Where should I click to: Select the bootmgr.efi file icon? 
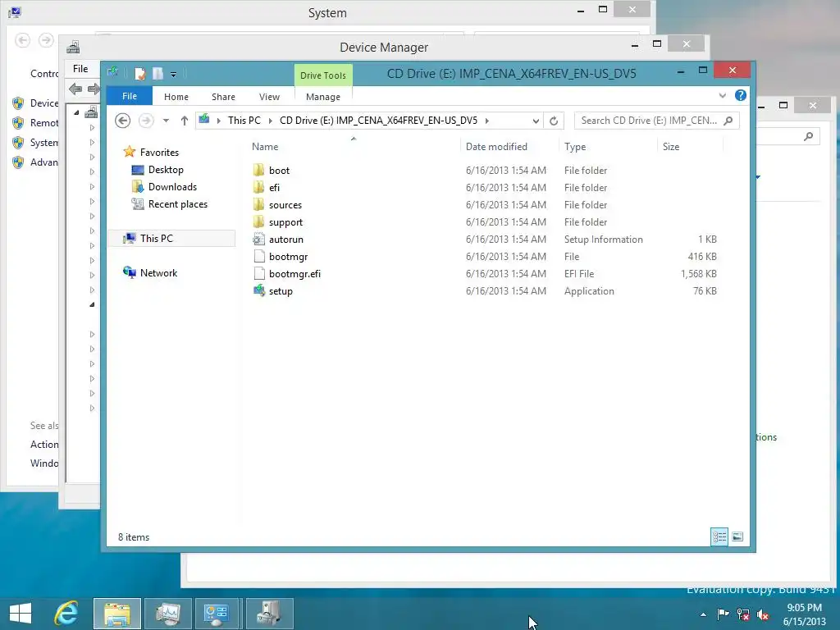tap(258, 274)
